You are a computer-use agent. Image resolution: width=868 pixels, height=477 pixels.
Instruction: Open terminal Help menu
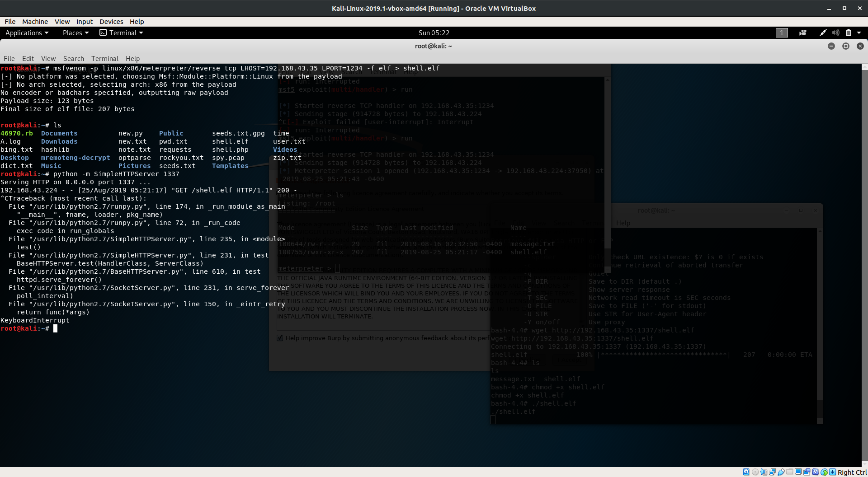(132, 58)
